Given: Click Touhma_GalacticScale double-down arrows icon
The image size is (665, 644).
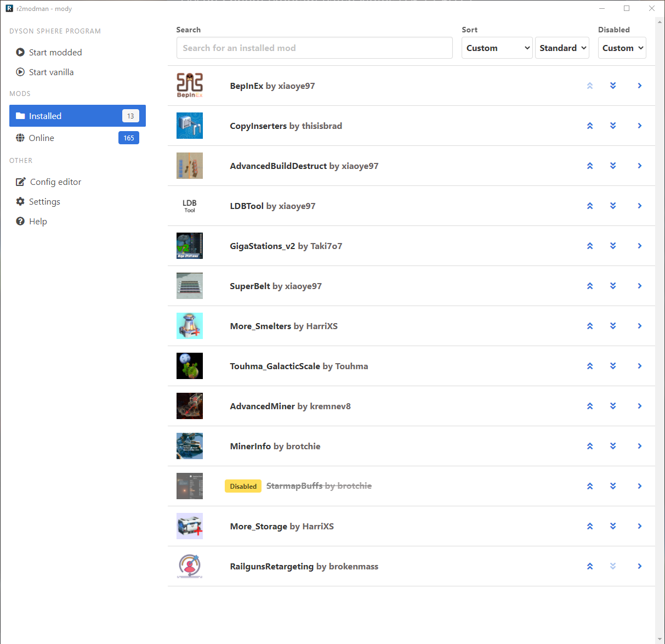Looking at the screenshot, I should point(613,366).
